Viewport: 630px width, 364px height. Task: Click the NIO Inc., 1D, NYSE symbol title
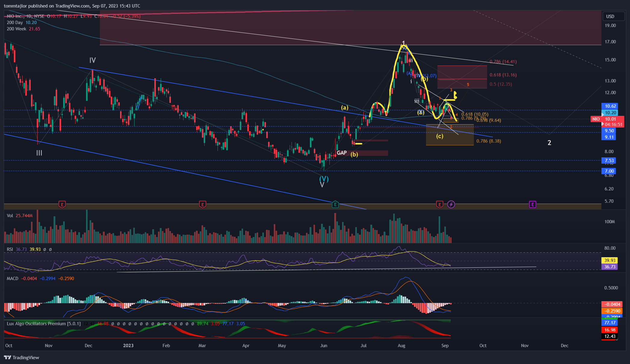pos(26,16)
